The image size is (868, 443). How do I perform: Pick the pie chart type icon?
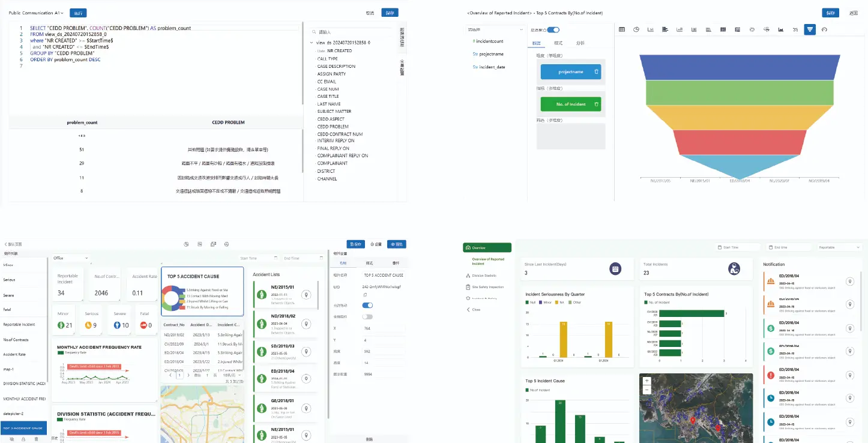coord(636,29)
